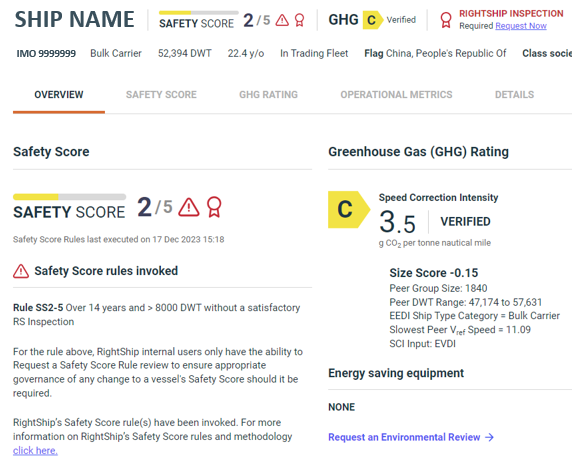Image resolution: width=582 pixels, height=465 pixels.
Task: Click the large safety score progress bar
Action: pyautogui.click(x=69, y=197)
